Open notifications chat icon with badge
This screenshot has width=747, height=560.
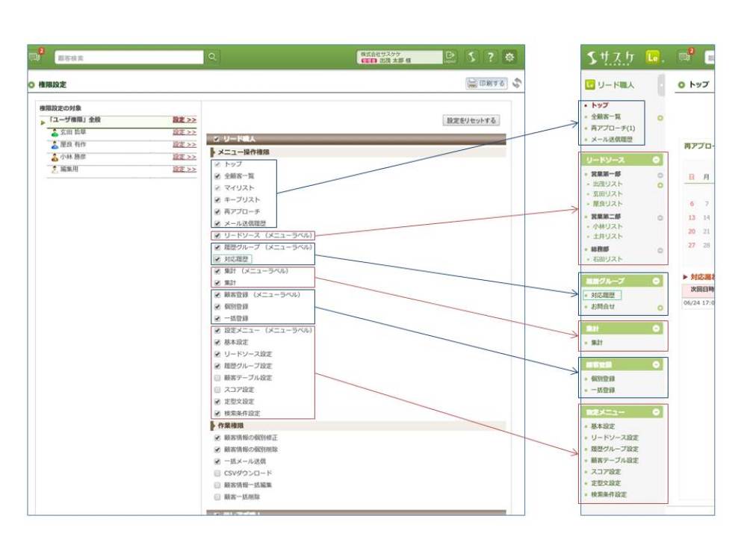[36, 57]
